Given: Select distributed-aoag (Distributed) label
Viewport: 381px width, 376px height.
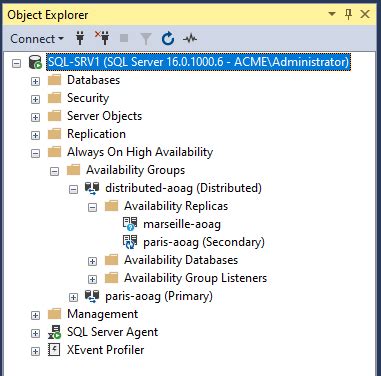Looking at the screenshot, I should tap(183, 188).
